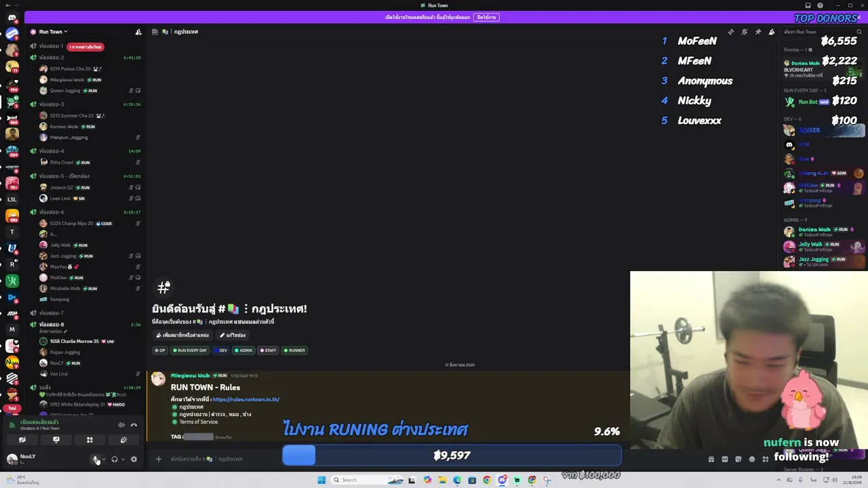Open the LSL server icon

[12, 199]
